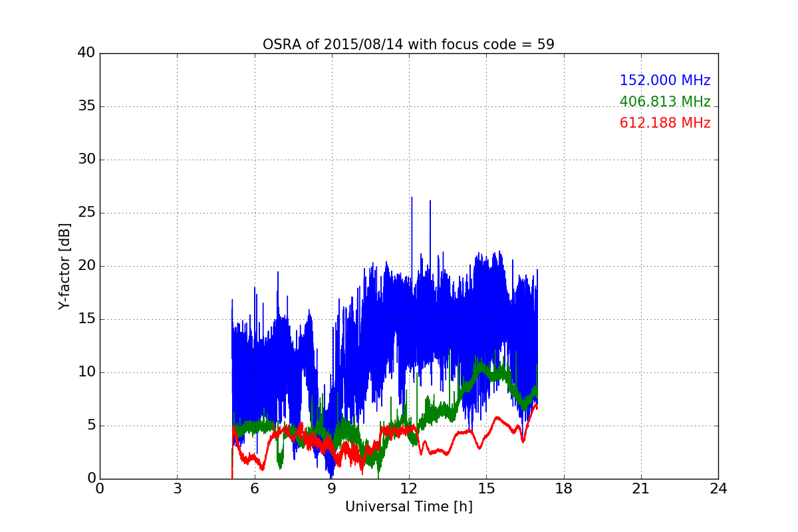The width and height of the screenshot is (798, 532).
Task: Click the 'Y-factor [dB]' axis label
Action: pyautogui.click(x=64, y=266)
